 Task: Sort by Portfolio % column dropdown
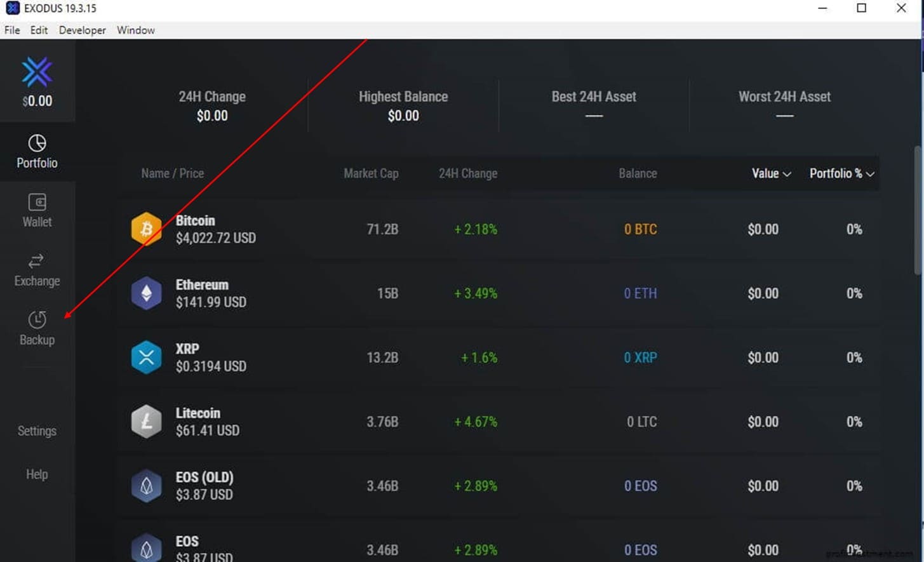pos(842,173)
